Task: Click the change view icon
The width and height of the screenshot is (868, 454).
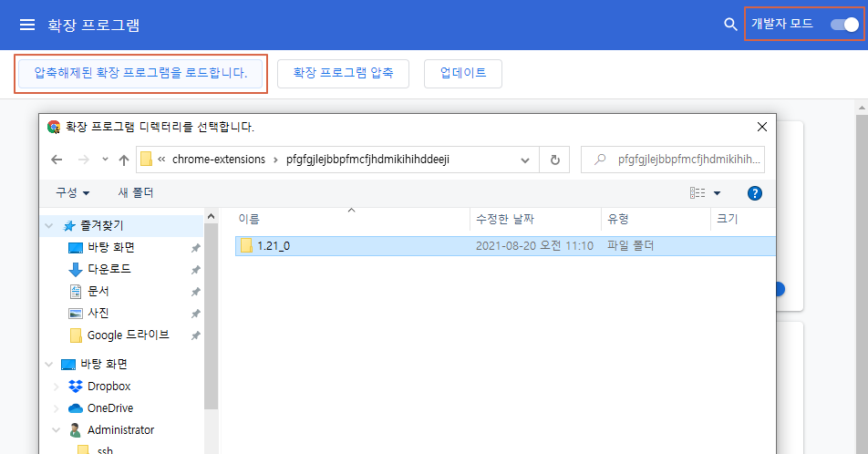Action: coord(697,192)
